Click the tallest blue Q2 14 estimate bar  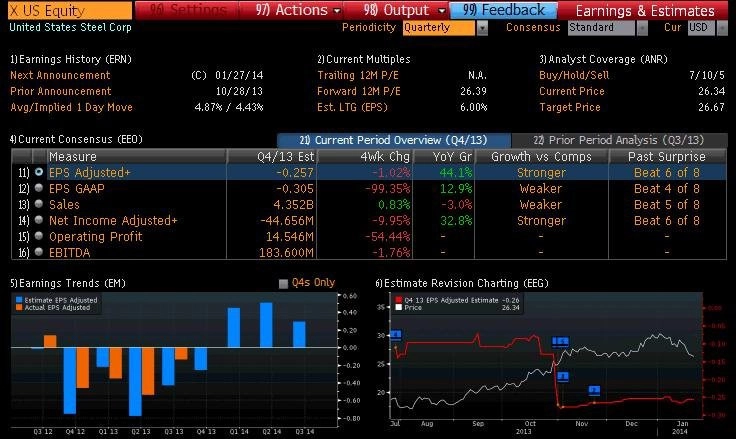point(266,325)
